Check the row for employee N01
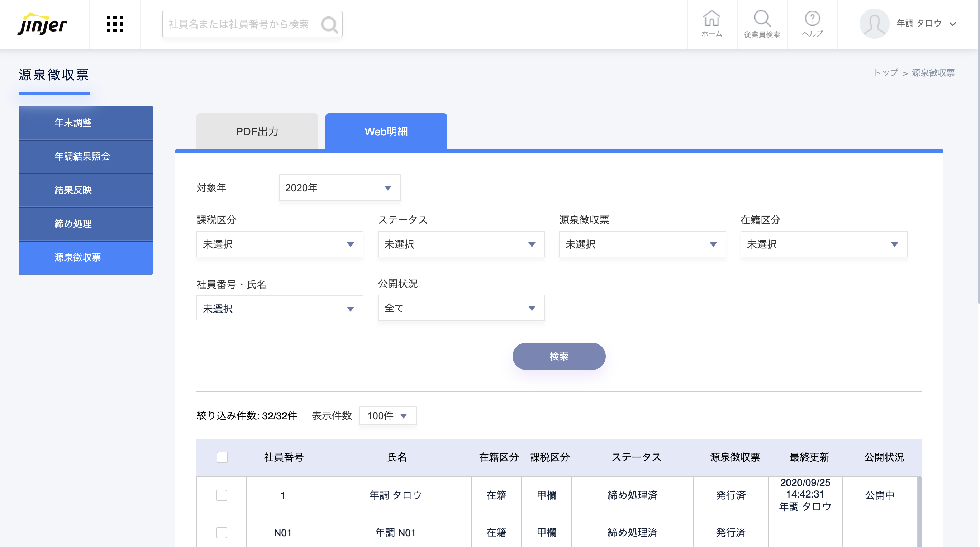Image resolution: width=980 pixels, height=547 pixels. tap(222, 532)
